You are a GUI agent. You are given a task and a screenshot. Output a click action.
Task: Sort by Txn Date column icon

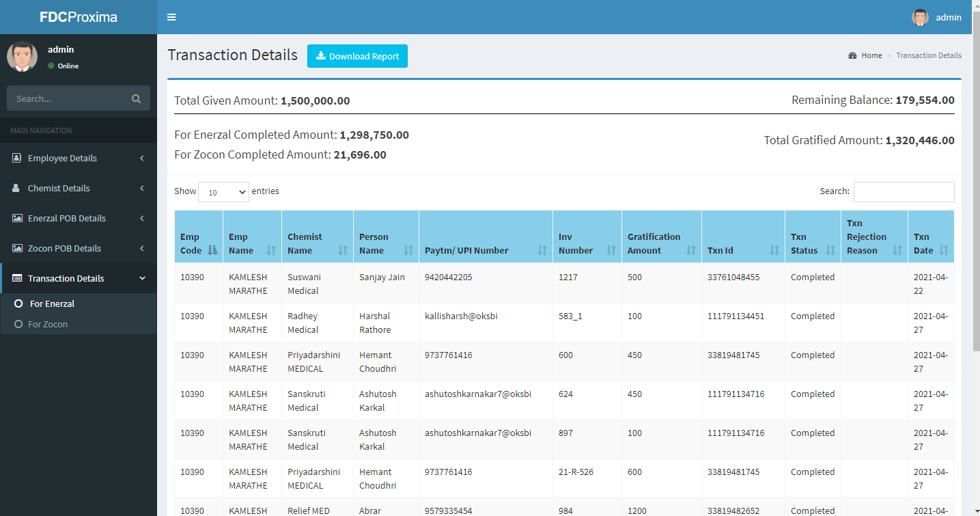point(944,250)
